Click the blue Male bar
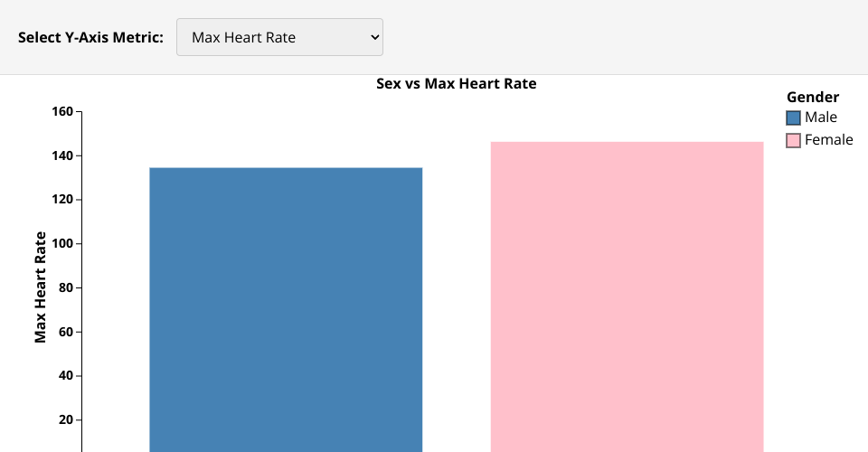The image size is (868, 452). pos(286,307)
